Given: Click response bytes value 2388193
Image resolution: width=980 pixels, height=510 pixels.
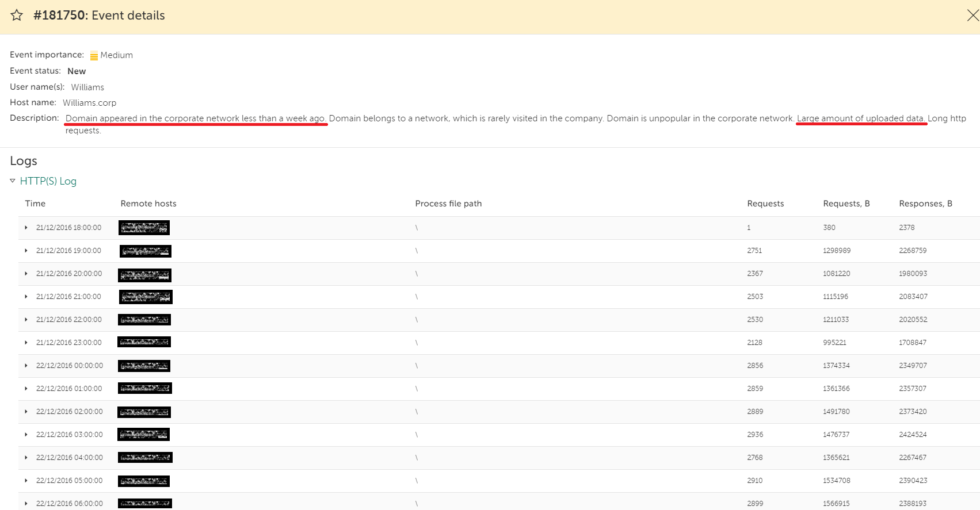Looking at the screenshot, I should pos(913,504).
